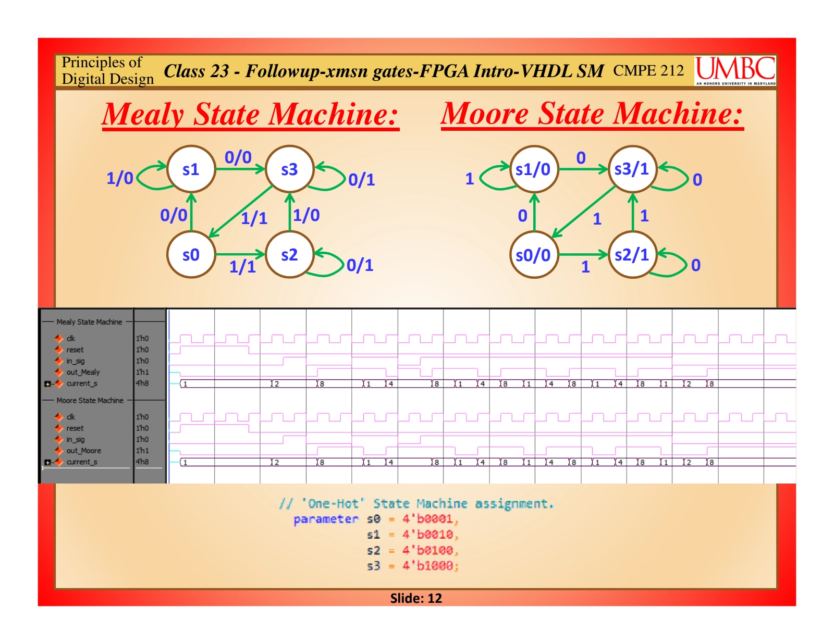Screen dimensions: 834x644
Task: Click the UMBC logo in header
Action: click(735, 70)
